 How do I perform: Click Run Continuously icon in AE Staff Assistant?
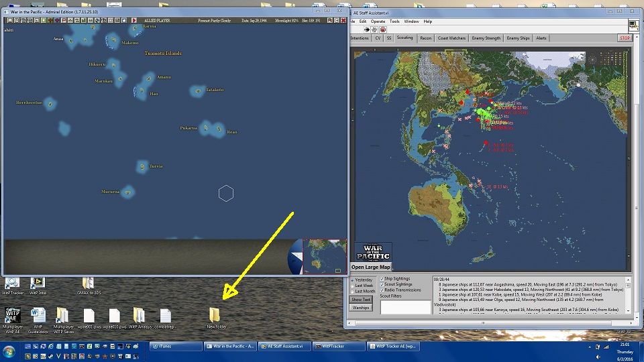(374, 29)
